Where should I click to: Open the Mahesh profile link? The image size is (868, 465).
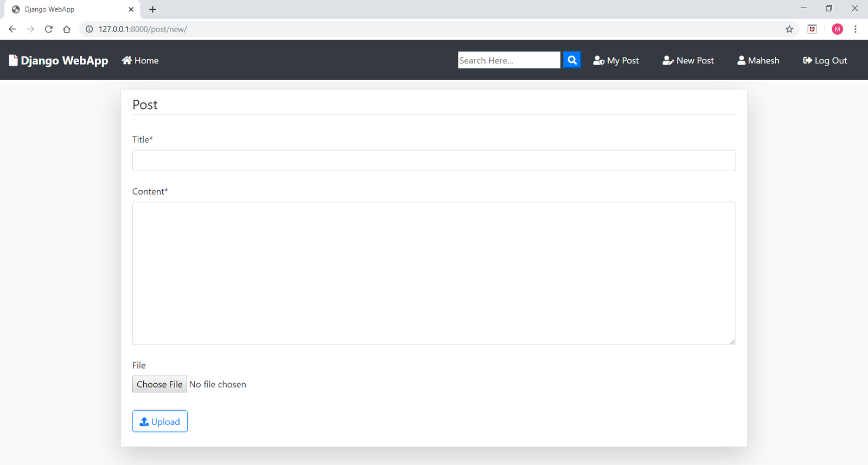pos(758,61)
